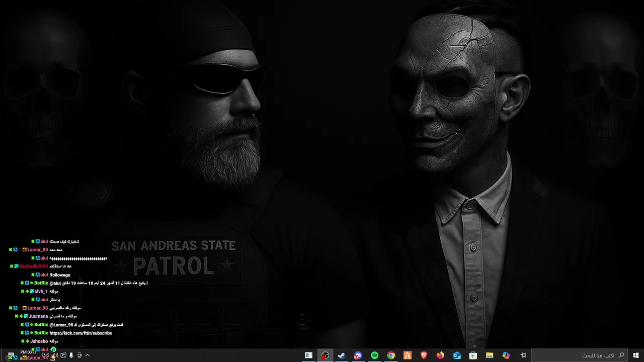Launch the Copilot app from the taskbar
This screenshot has width=644, height=362.
tap(506, 355)
